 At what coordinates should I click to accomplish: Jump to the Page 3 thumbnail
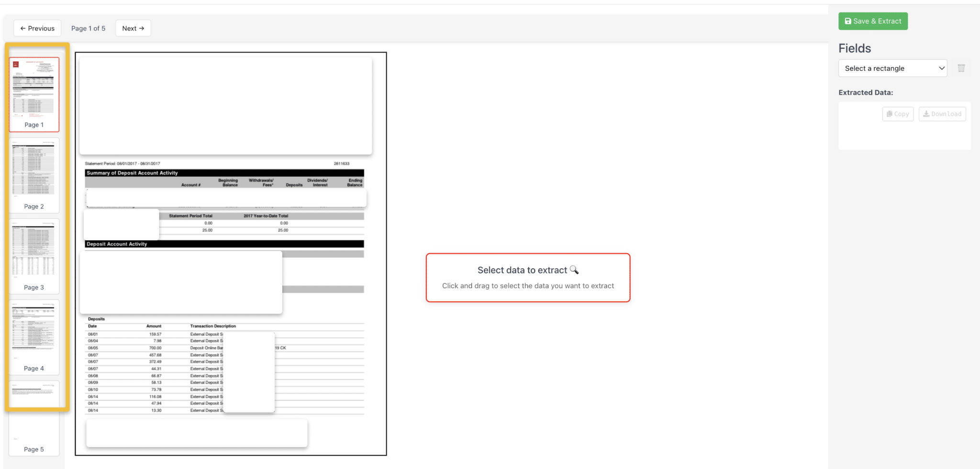point(34,256)
